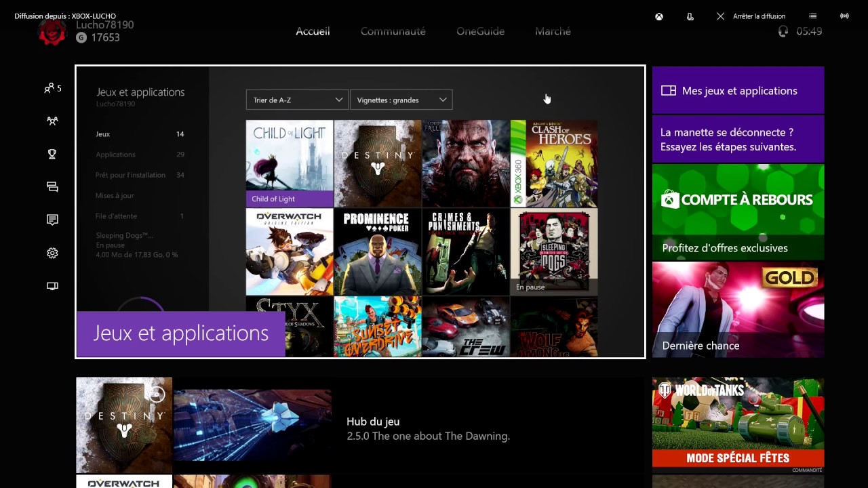Open the Compte à rebours offers tile
Screen dimensions: 868x488
[x=738, y=212]
